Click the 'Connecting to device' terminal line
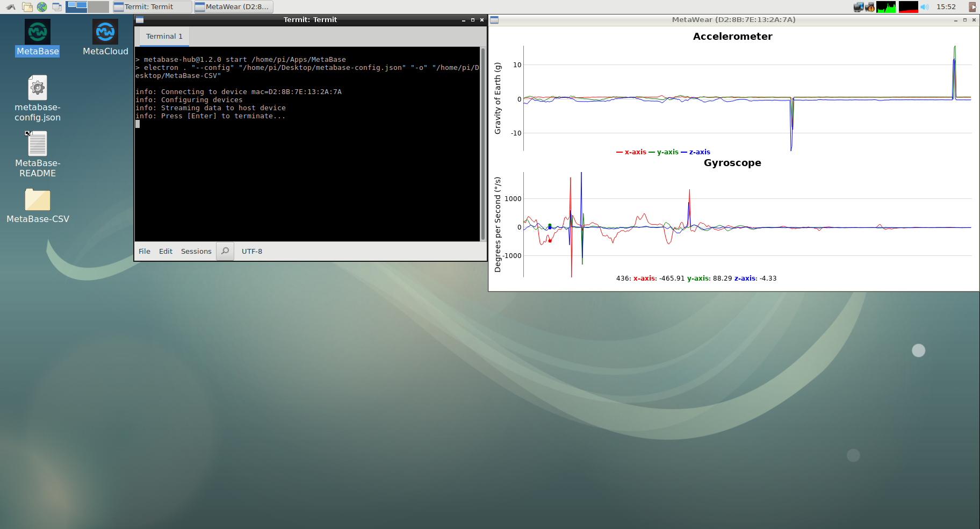The width and height of the screenshot is (980, 529). [x=239, y=92]
